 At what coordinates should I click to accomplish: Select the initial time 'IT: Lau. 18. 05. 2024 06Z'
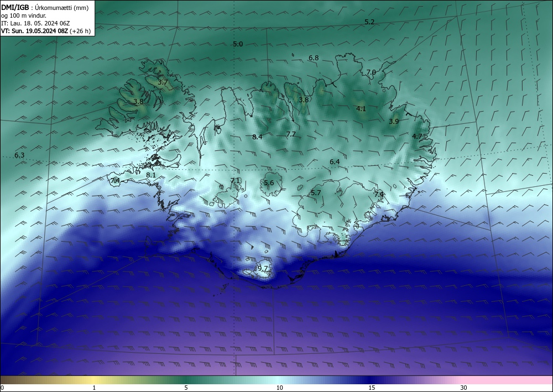tap(35, 23)
